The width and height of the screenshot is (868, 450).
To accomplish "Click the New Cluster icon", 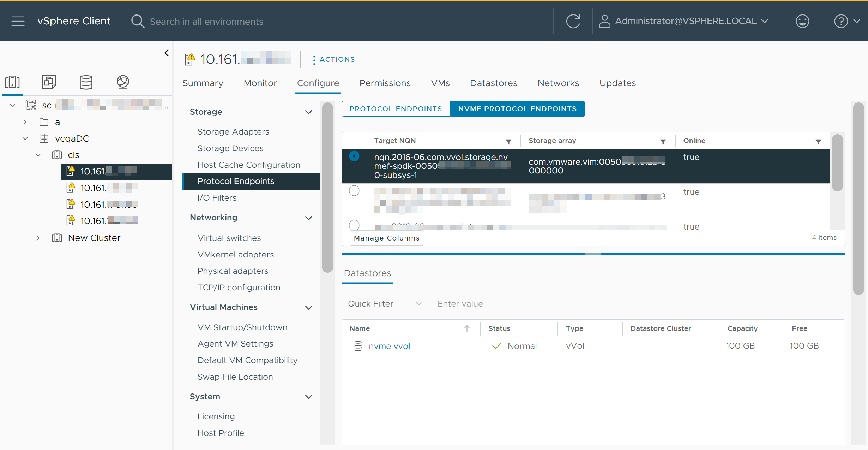I will click(x=57, y=238).
